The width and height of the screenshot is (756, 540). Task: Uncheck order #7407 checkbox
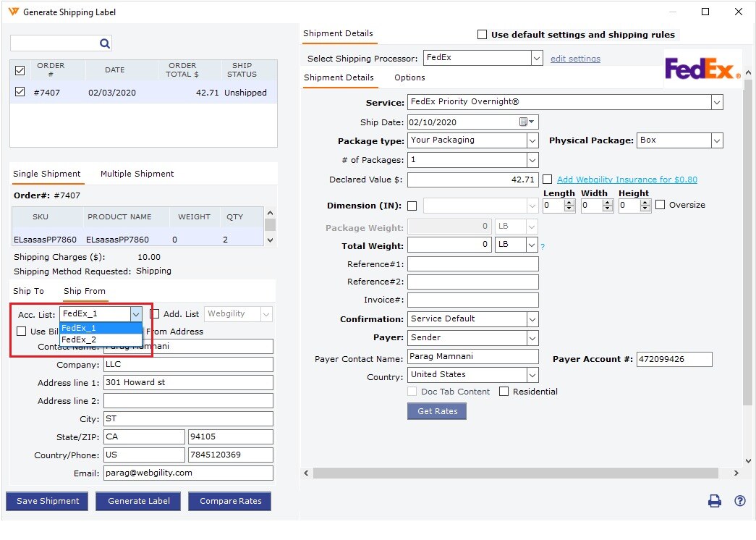coord(20,92)
